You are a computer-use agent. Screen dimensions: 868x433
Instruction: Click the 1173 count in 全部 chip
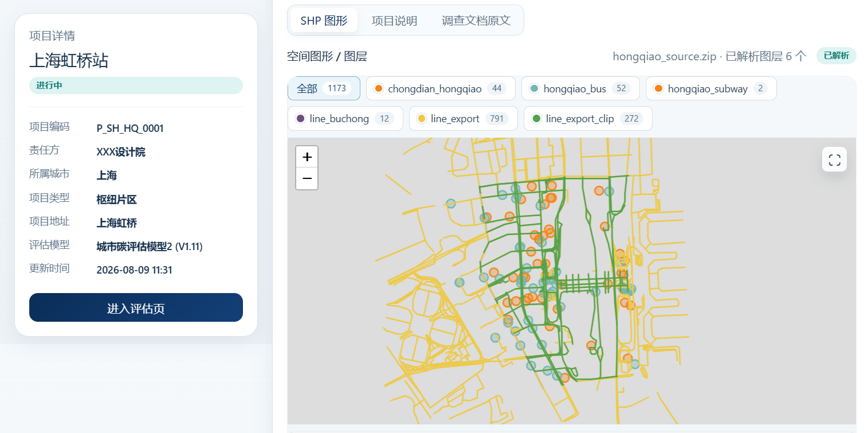click(x=337, y=88)
